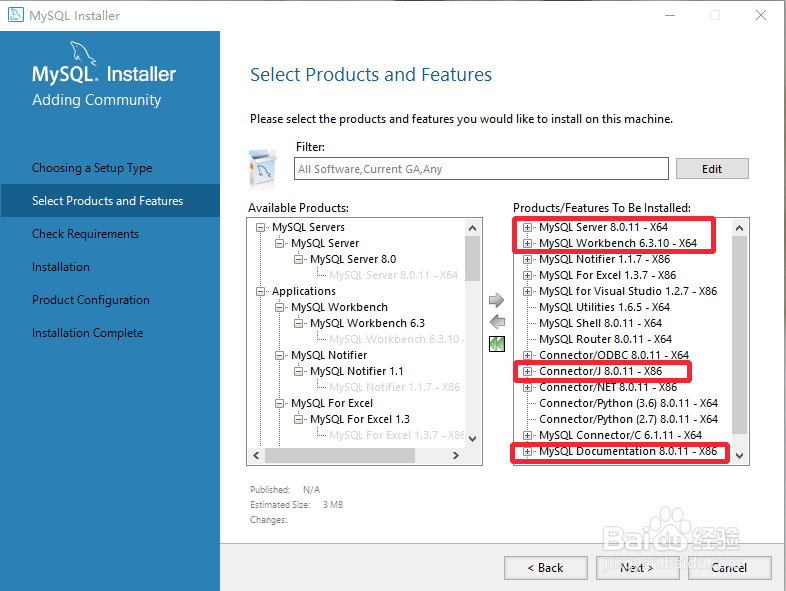786x591 pixels.
Task: Expand Connector/J 8.0.11 - X86 node
Action: pyautogui.click(x=527, y=371)
